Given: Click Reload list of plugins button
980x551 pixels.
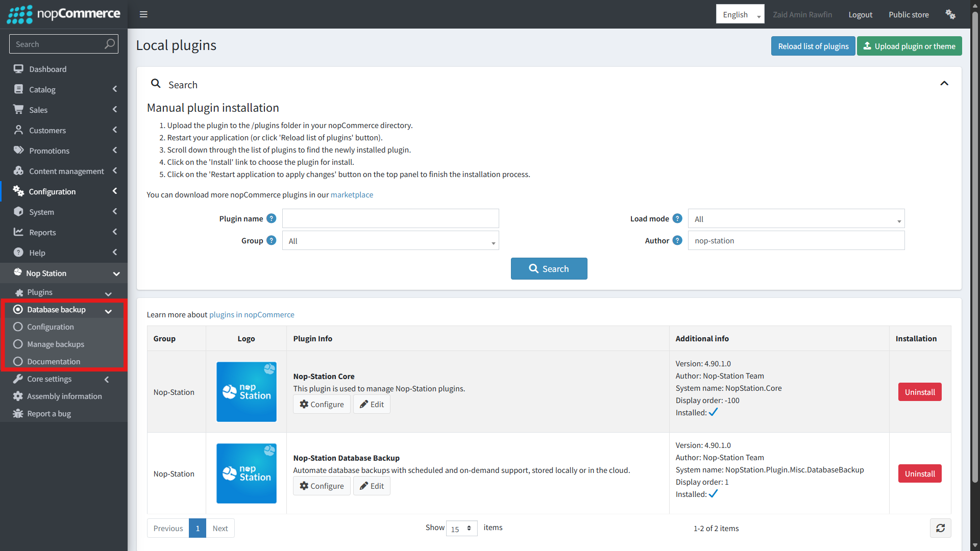Looking at the screenshot, I should tap(813, 46).
